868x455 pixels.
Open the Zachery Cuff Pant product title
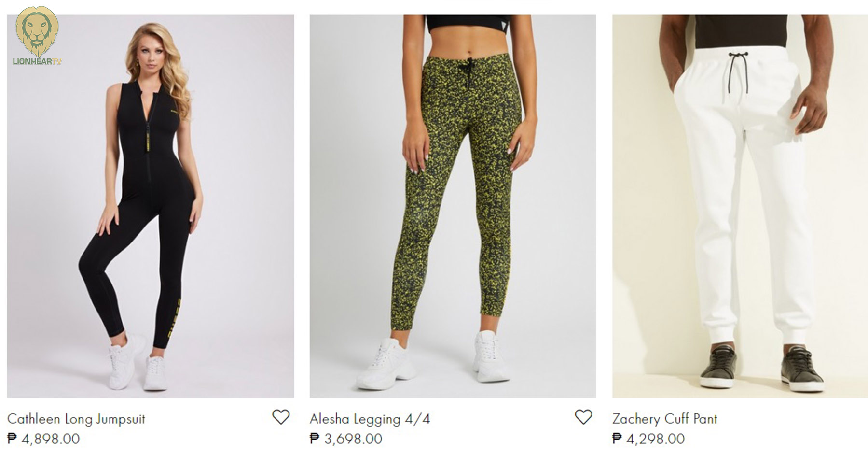(x=664, y=419)
